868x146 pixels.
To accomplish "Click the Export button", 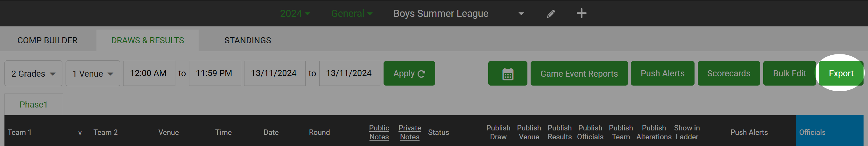I will [841, 73].
